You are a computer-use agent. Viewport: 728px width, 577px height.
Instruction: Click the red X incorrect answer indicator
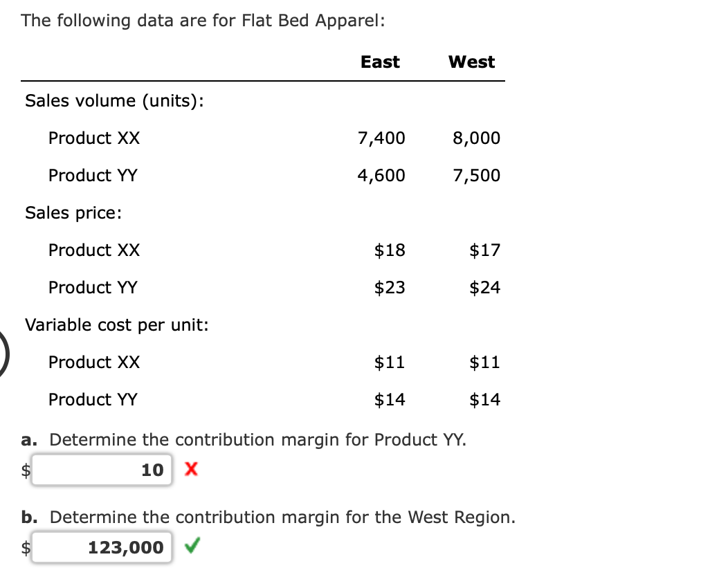[x=191, y=470]
